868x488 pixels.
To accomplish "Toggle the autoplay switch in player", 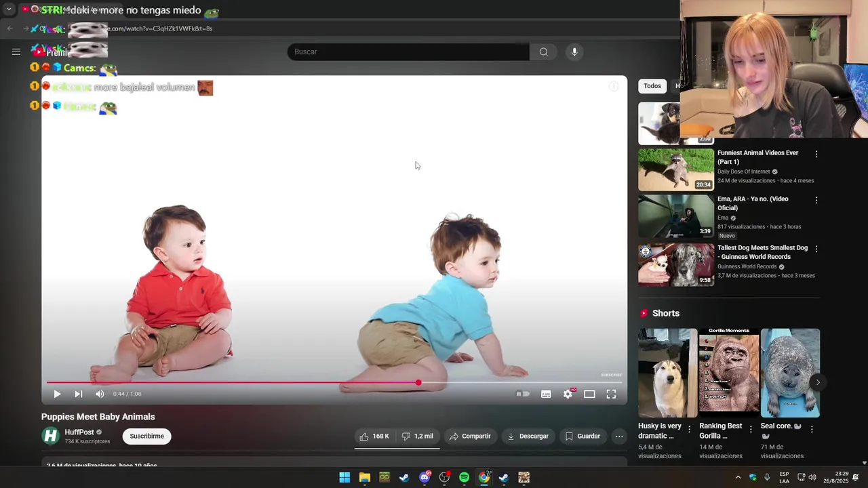I will pos(523,394).
